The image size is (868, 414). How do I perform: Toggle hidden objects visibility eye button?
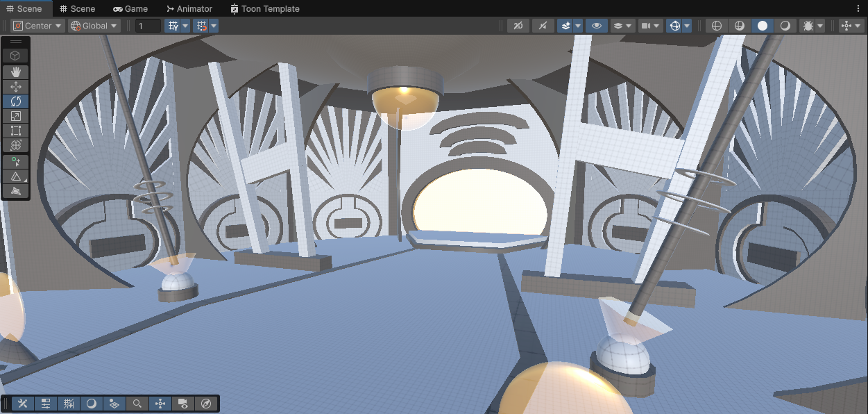tap(595, 26)
